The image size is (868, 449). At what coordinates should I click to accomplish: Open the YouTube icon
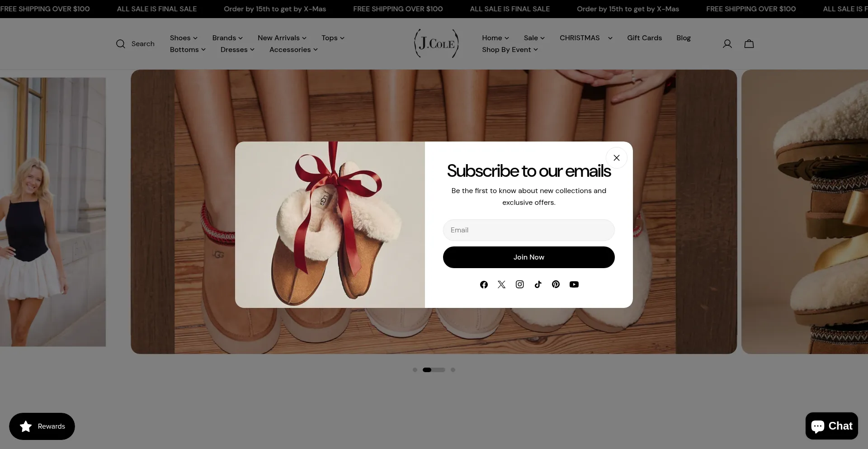(x=574, y=284)
